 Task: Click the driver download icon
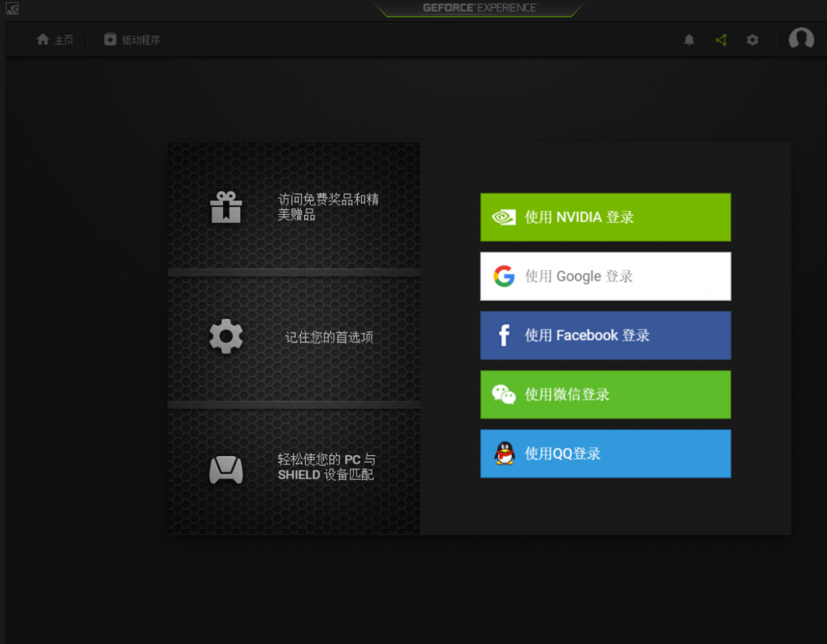[x=110, y=39]
